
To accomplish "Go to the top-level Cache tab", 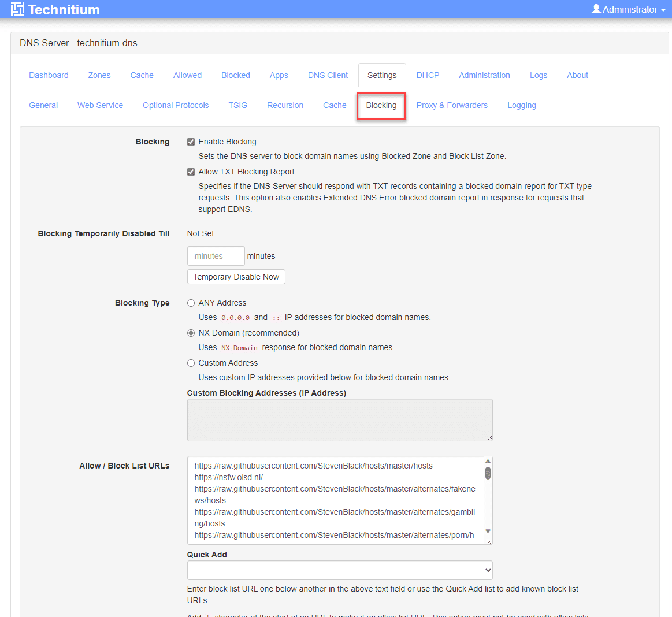I will click(x=142, y=76).
